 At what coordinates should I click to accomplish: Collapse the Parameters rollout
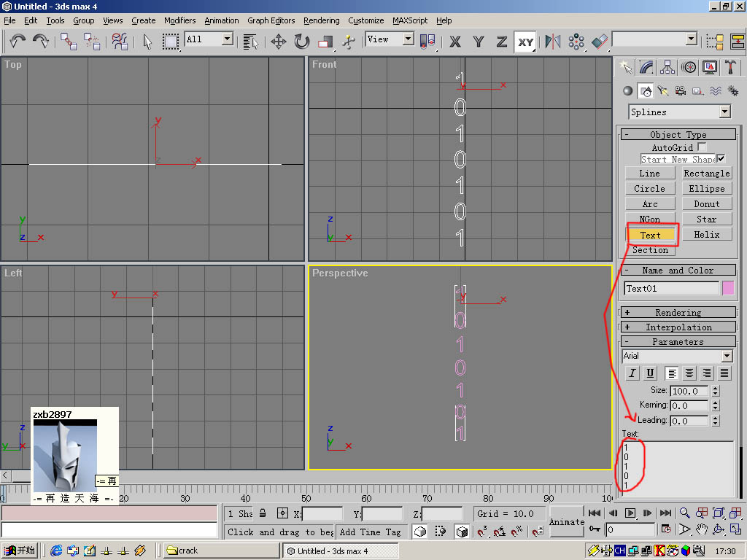(x=678, y=341)
